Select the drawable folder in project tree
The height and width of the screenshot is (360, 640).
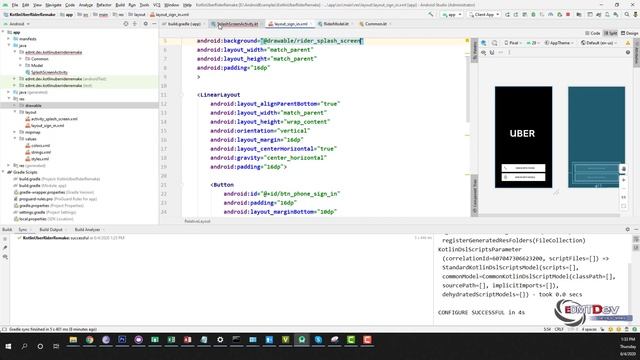click(x=33, y=105)
